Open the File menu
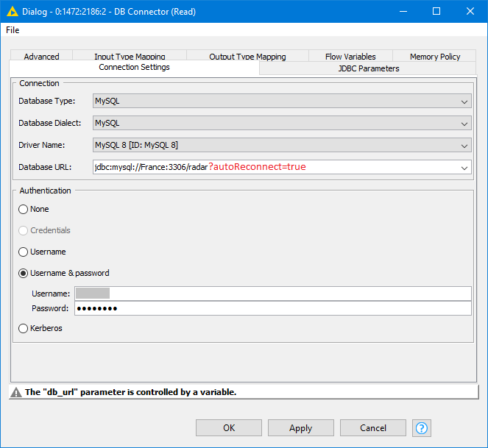Viewport: 488px width, 448px height. point(13,30)
